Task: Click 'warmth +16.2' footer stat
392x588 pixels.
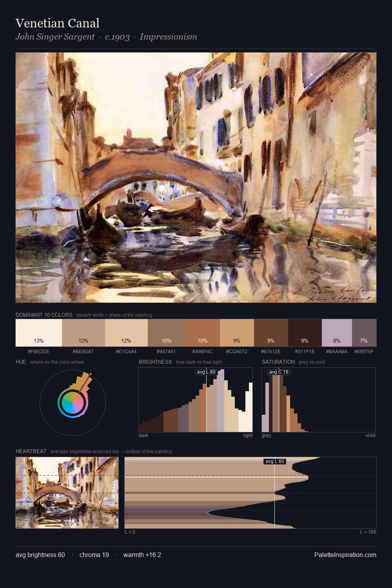Action: tap(142, 555)
